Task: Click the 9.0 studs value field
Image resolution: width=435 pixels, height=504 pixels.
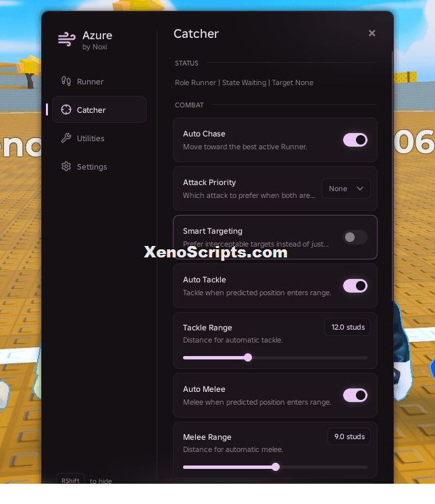Action: click(x=349, y=436)
